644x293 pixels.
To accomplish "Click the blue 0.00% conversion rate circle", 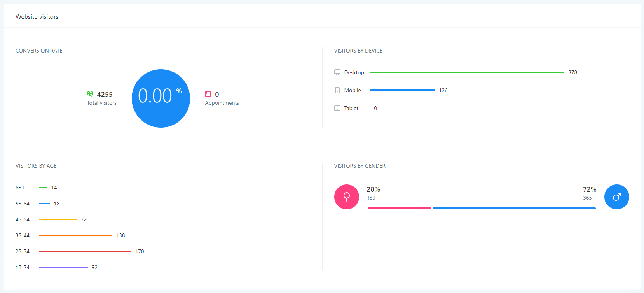I will coord(161,98).
